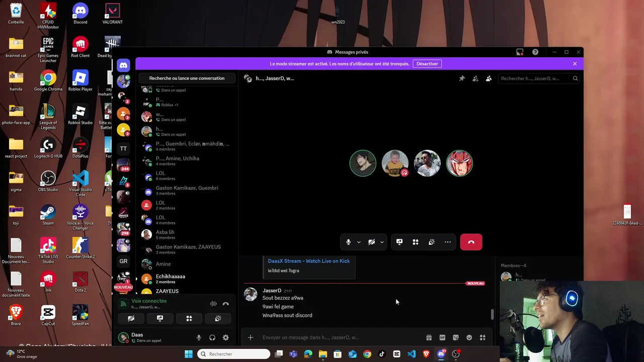
Task: Open apps launcher icon in message bar
Action: [482, 337]
